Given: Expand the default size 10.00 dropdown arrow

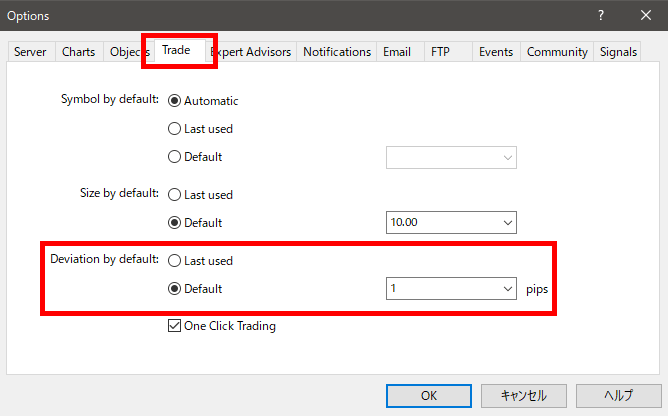Looking at the screenshot, I should pyautogui.click(x=507, y=222).
